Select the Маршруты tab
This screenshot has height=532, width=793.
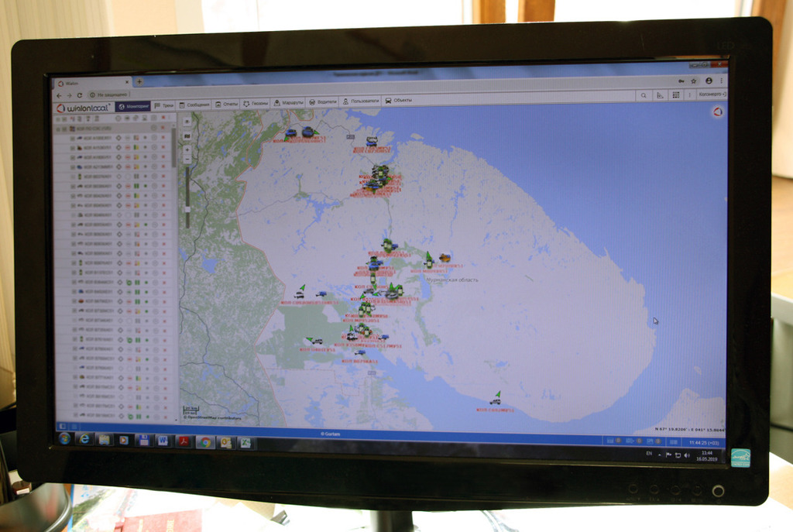click(289, 103)
